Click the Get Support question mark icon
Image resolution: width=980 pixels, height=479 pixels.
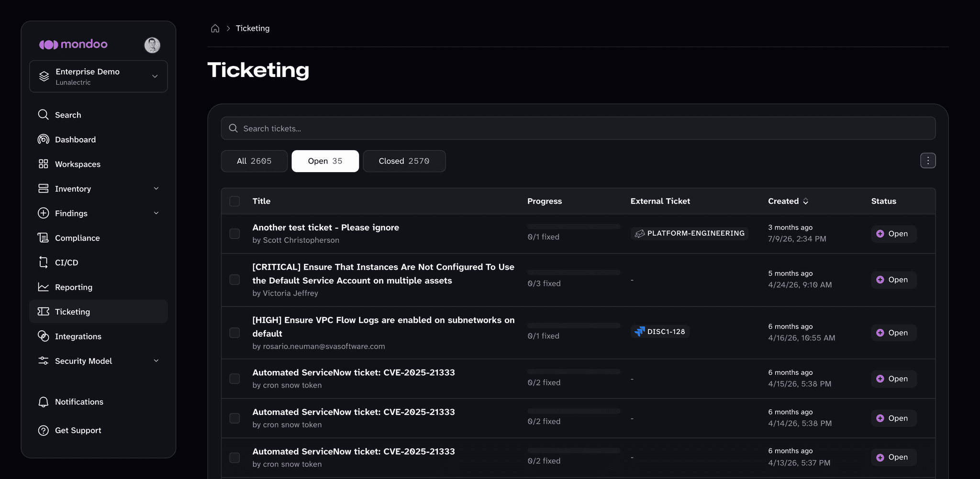coord(43,430)
